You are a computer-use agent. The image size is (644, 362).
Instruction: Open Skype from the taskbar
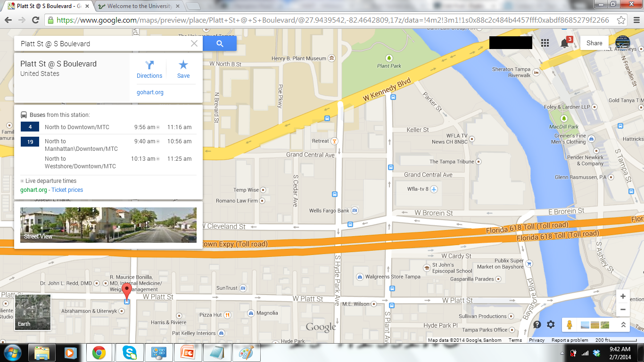pos(129,353)
